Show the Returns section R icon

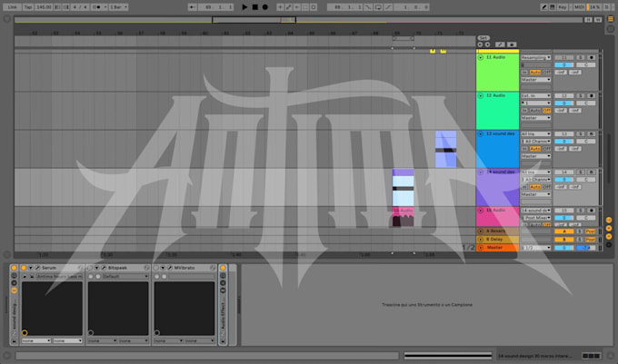point(609,228)
